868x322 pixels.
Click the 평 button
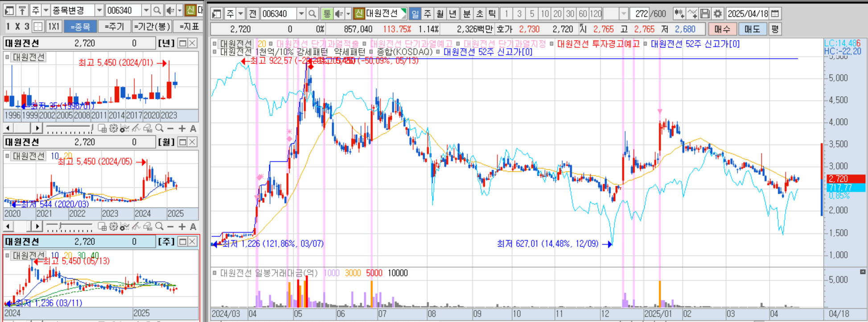click(x=775, y=29)
